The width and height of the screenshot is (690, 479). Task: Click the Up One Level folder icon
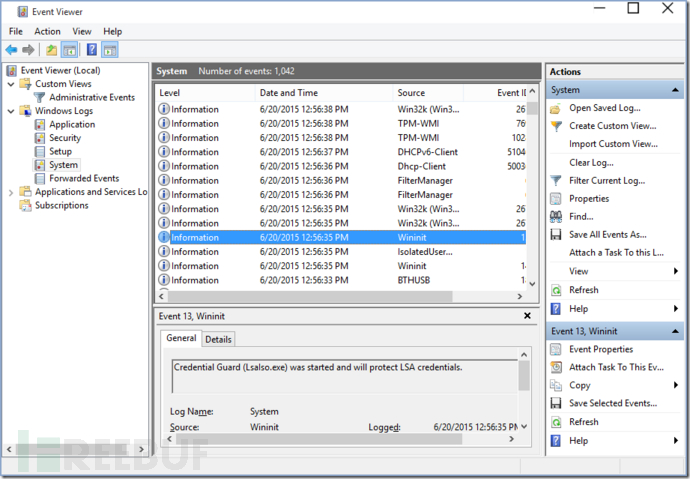point(51,50)
